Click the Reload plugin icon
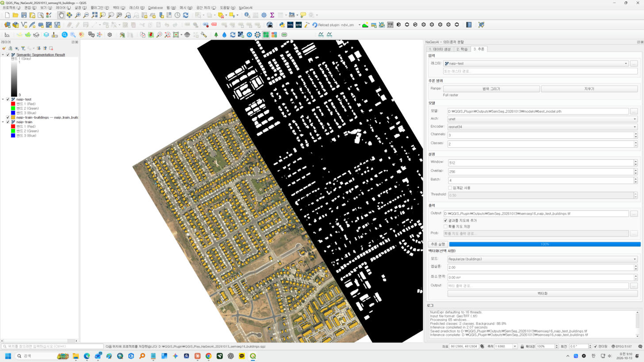 314,25
